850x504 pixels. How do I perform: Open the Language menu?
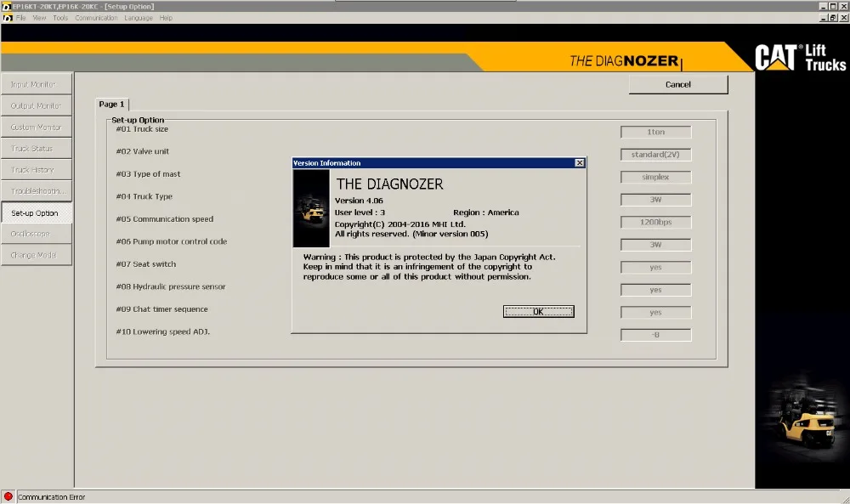tap(139, 18)
